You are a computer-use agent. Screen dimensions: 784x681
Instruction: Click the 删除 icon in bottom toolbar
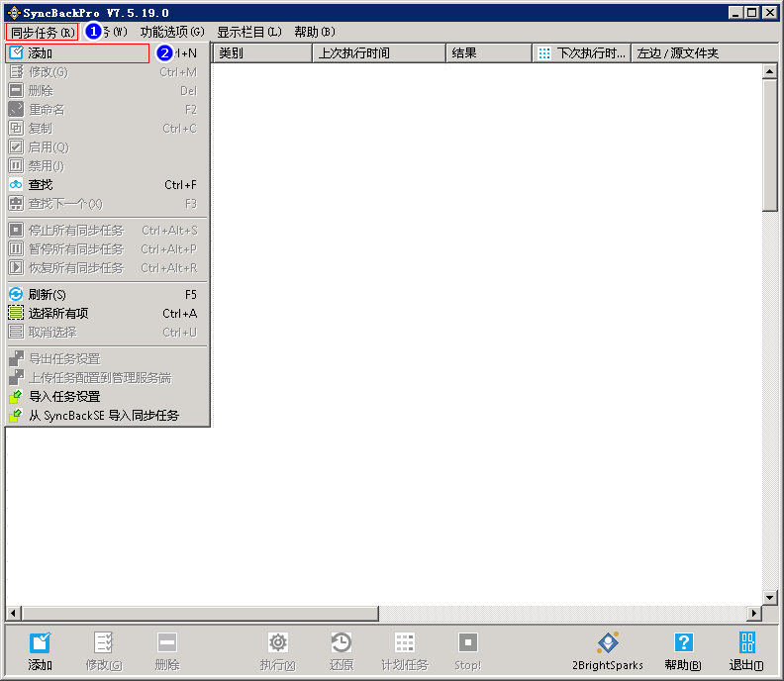(167, 643)
